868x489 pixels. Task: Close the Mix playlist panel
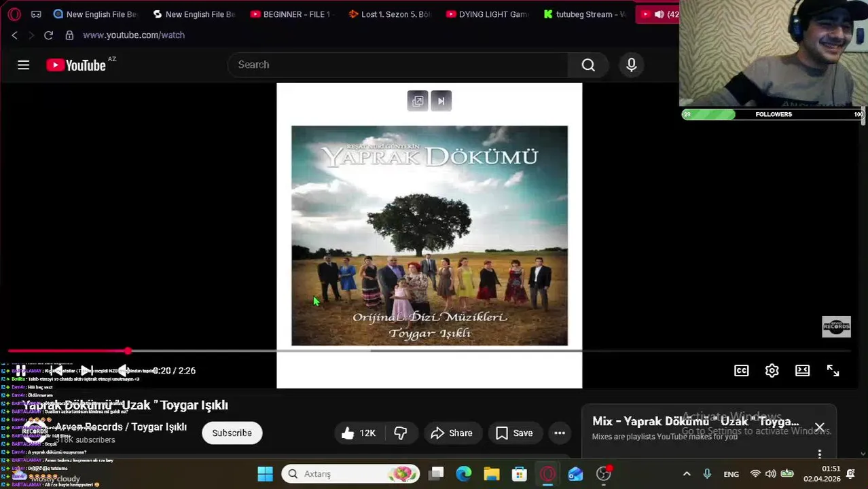pyautogui.click(x=820, y=428)
